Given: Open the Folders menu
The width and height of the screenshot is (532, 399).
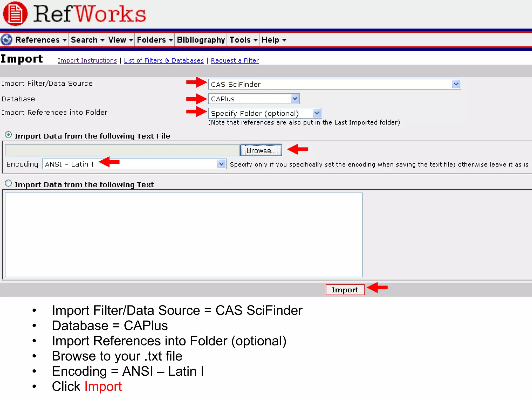Looking at the screenshot, I should click(155, 40).
